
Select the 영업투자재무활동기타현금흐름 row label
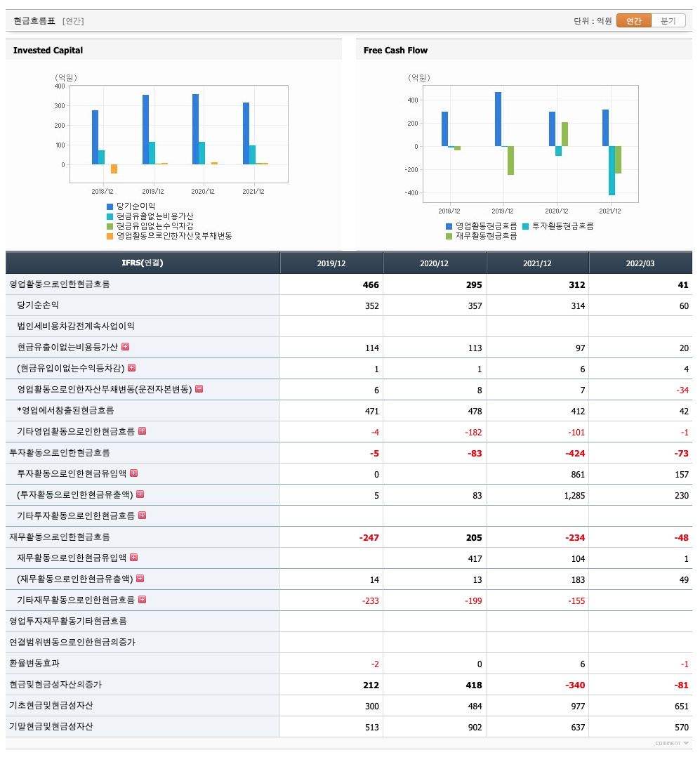click(68, 621)
